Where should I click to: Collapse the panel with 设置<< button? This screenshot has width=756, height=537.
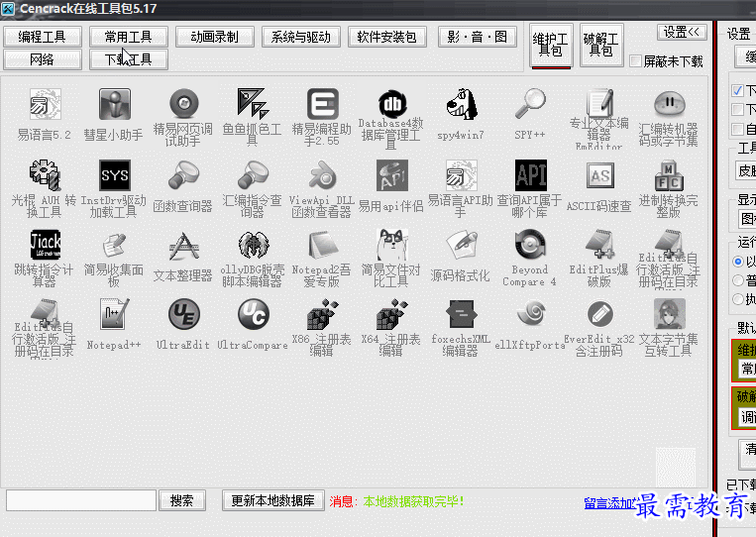tap(683, 32)
